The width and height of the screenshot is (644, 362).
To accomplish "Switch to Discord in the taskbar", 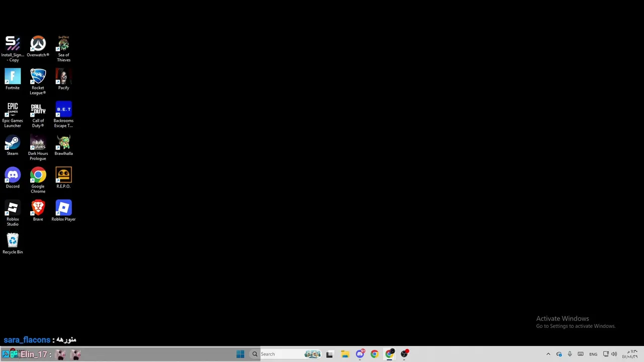I will point(360,354).
